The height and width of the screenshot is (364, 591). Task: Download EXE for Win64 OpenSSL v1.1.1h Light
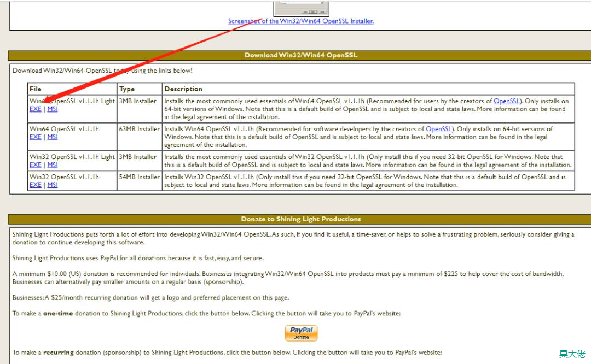click(36, 109)
